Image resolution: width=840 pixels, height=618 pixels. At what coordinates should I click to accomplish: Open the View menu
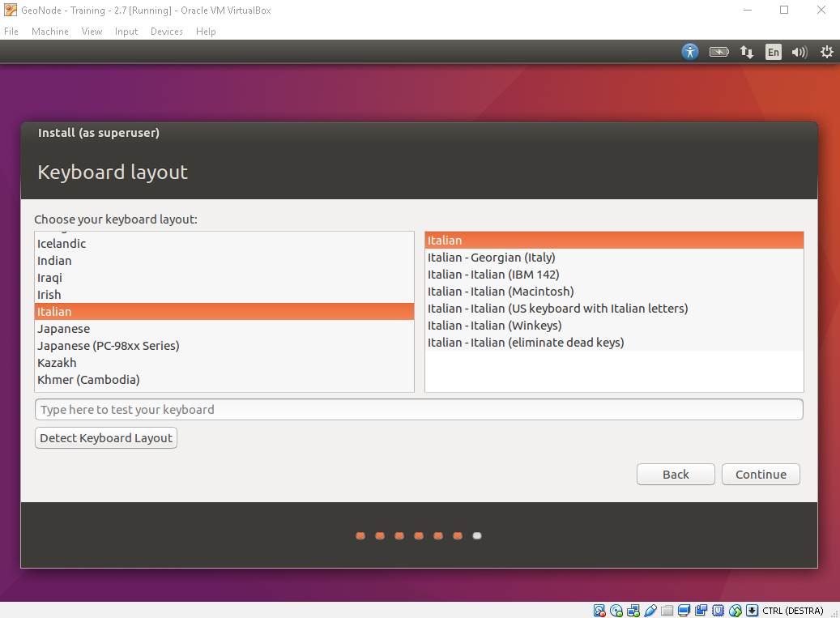pyautogui.click(x=92, y=32)
